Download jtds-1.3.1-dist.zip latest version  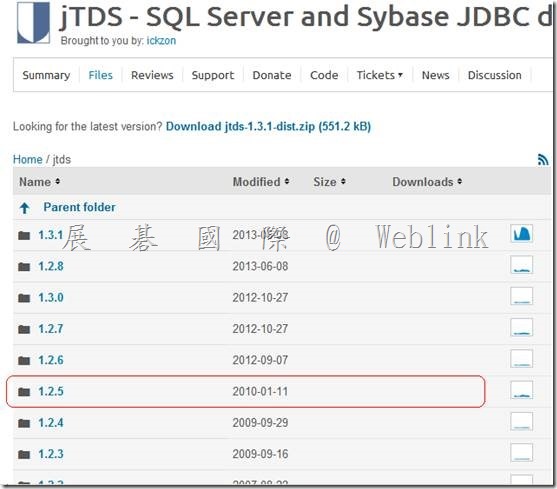point(268,126)
